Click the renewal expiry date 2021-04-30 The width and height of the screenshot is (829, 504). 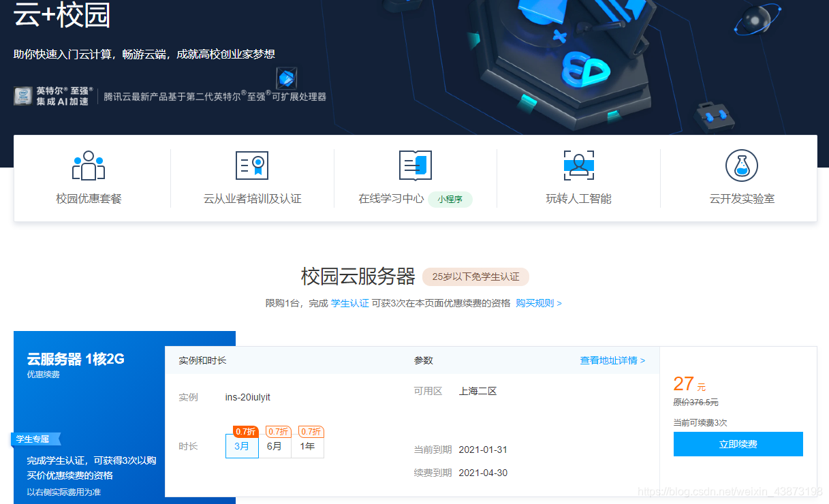tap(483, 473)
